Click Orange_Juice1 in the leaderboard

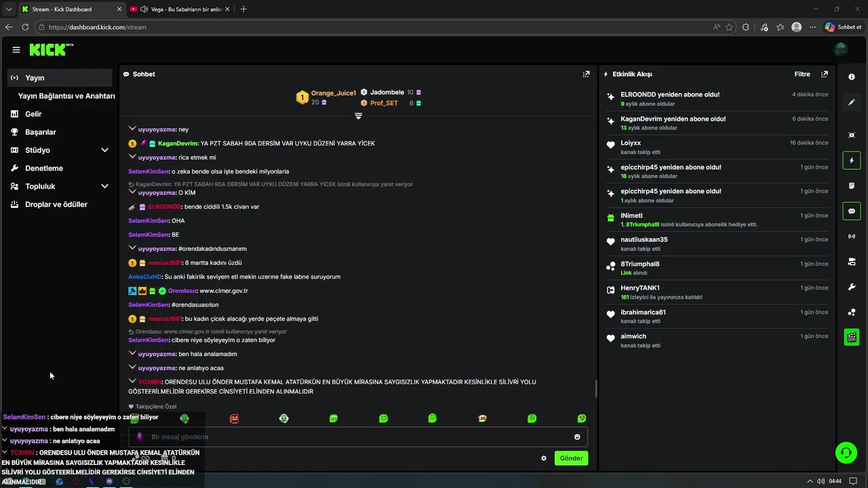[x=334, y=93]
